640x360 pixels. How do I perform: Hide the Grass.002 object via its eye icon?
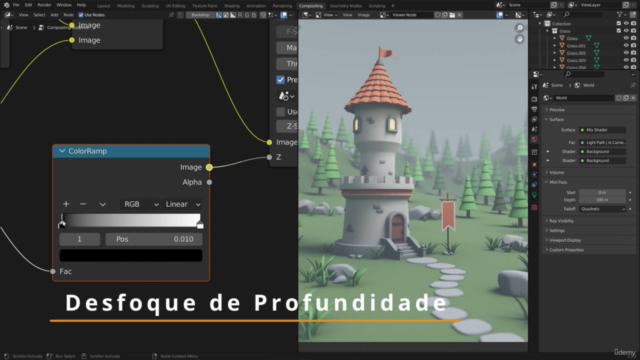(x=626, y=53)
